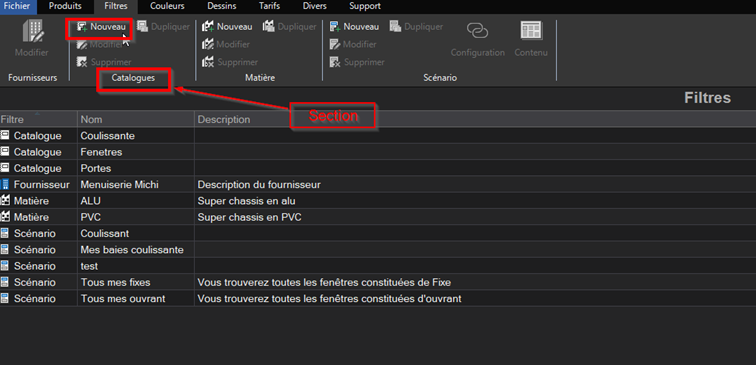Click the catalogue icon on the Portes row
756x365 pixels.
[x=5, y=168]
